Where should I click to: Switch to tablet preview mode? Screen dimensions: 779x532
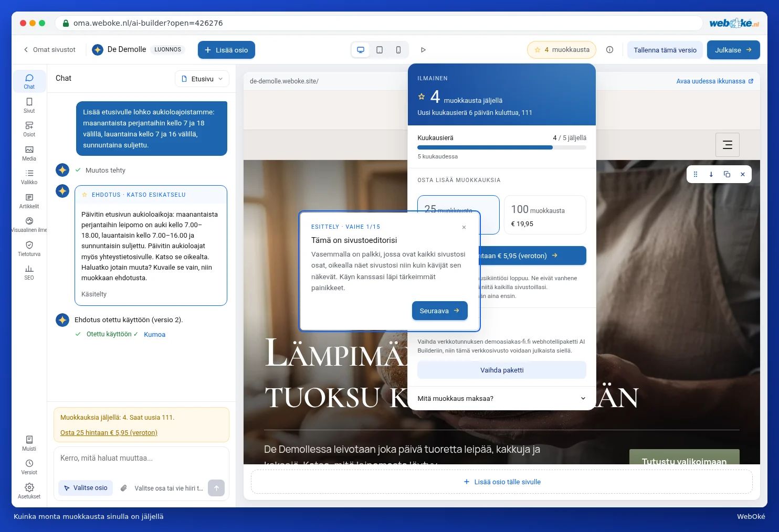380,50
